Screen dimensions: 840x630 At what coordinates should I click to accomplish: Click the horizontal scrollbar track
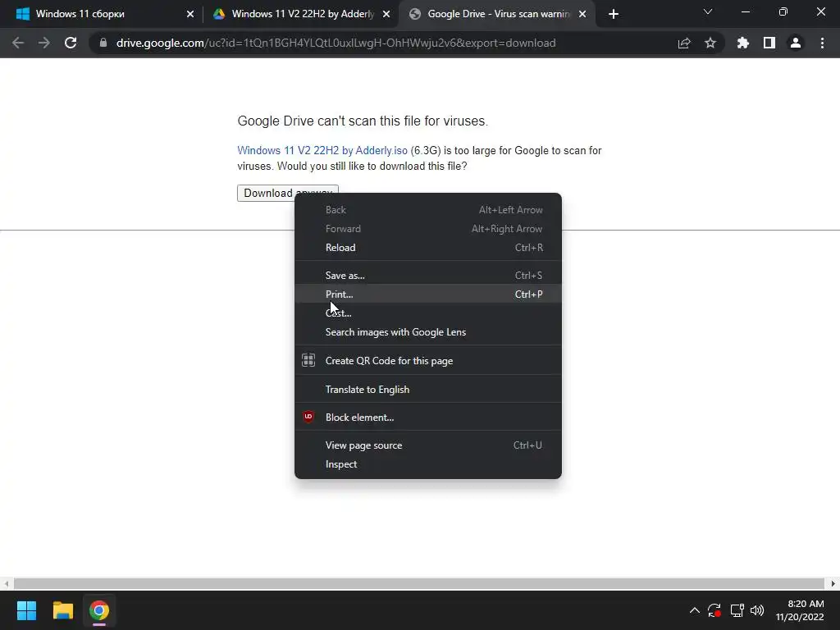(x=419, y=583)
